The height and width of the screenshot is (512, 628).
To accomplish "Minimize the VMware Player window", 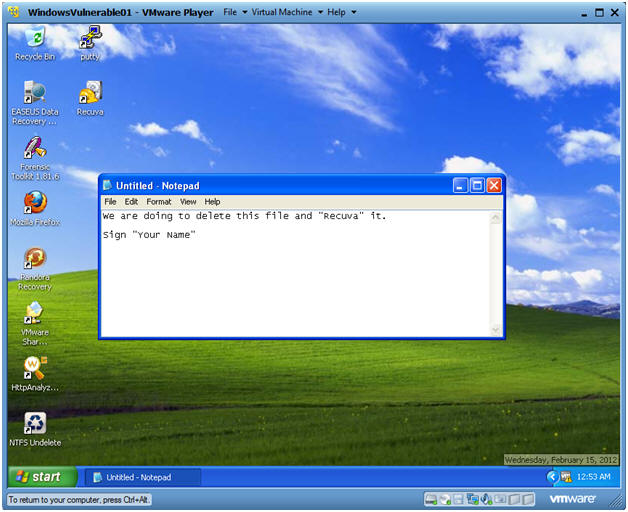I will (584, 13).
